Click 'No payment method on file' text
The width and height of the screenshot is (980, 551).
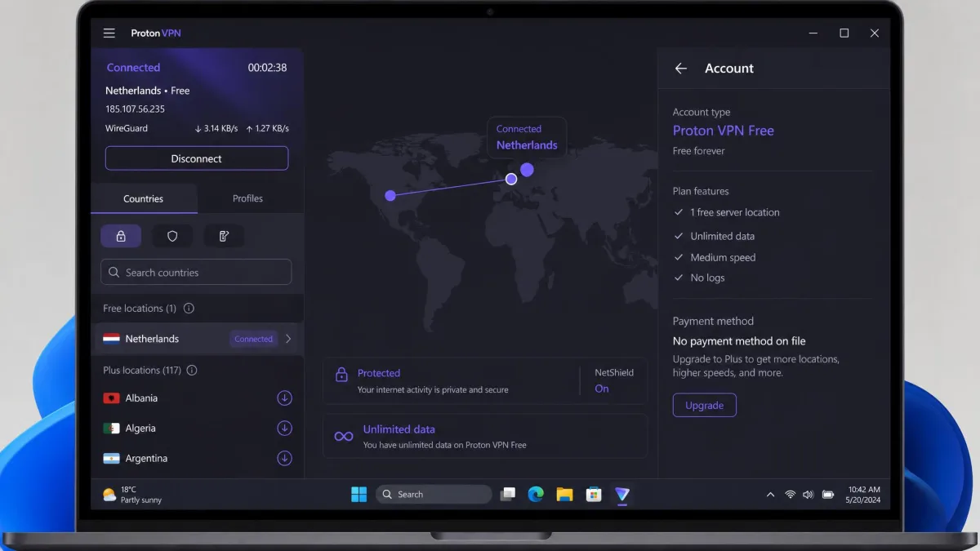coord(739,341)
